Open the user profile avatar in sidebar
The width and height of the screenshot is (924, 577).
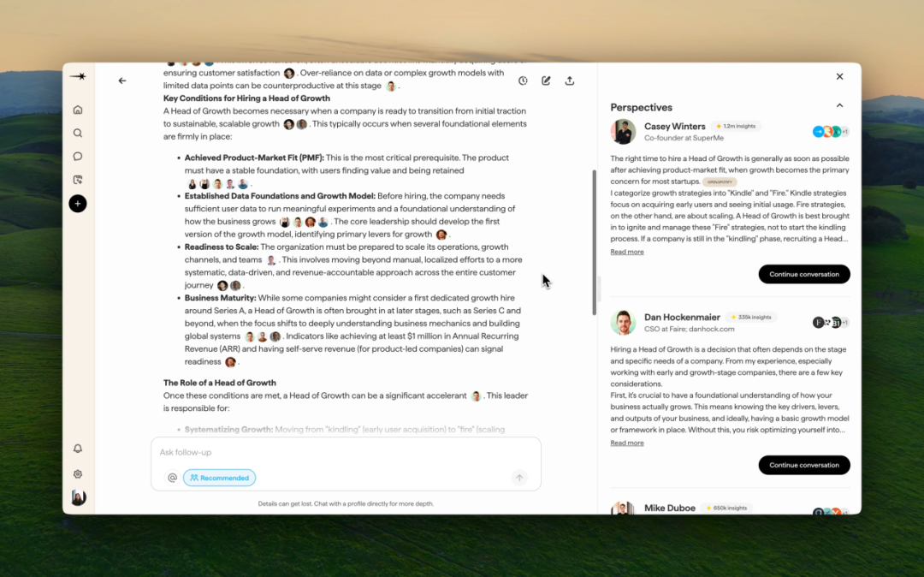tap(79, 497)
